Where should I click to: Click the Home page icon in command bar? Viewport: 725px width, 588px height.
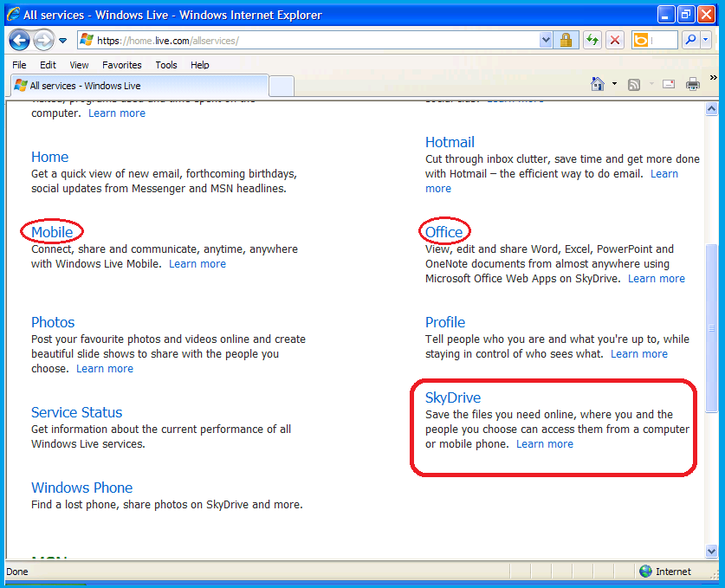click(598, 84)
